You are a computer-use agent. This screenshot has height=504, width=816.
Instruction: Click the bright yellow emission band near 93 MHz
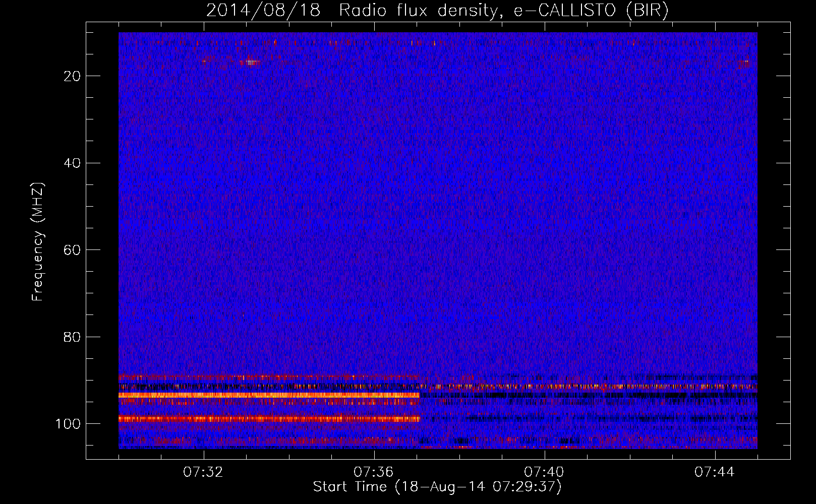(269, 396)
